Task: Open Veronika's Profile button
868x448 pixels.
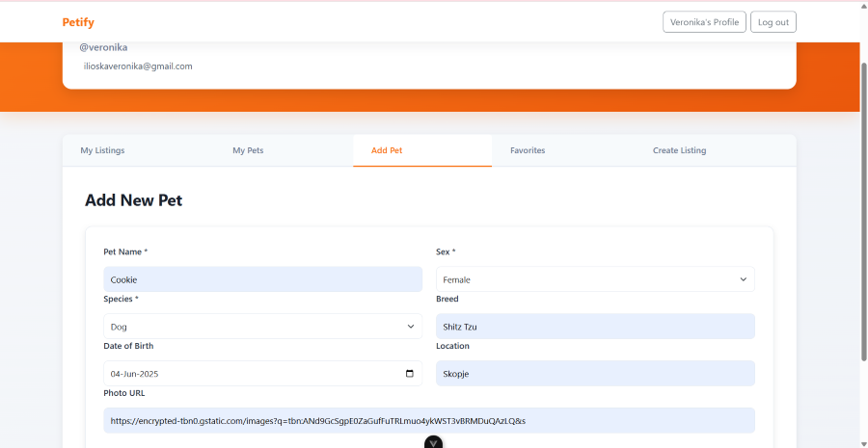Action: (704, 22)
